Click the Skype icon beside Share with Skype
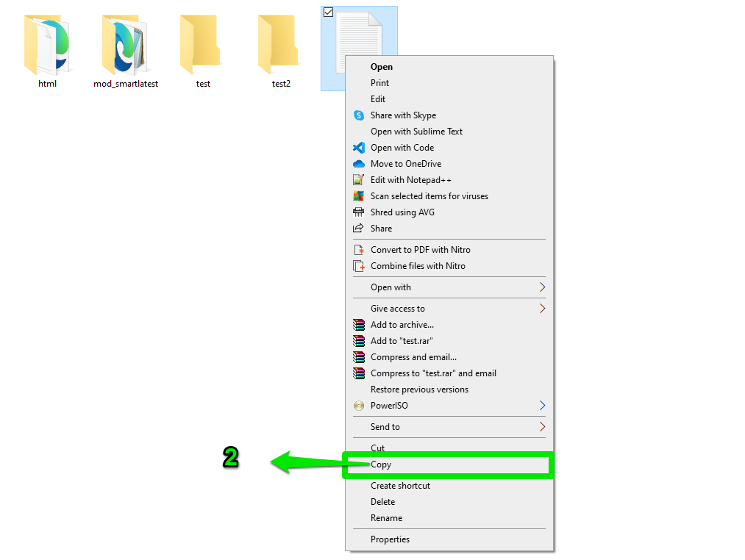The width and height of the screenshot is (745, 560). click(x=359, y=115)
